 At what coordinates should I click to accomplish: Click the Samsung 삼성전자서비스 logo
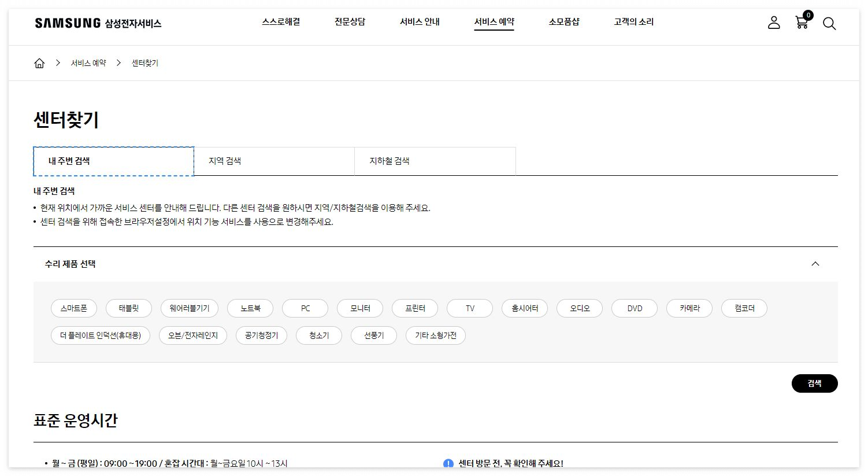click(98, 23)
